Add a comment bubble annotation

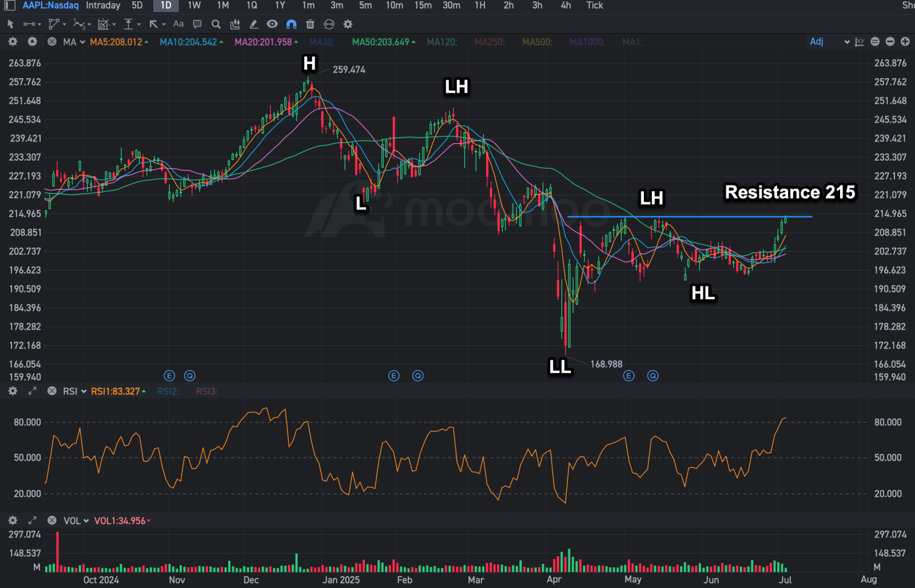click(x=197, y=24)
